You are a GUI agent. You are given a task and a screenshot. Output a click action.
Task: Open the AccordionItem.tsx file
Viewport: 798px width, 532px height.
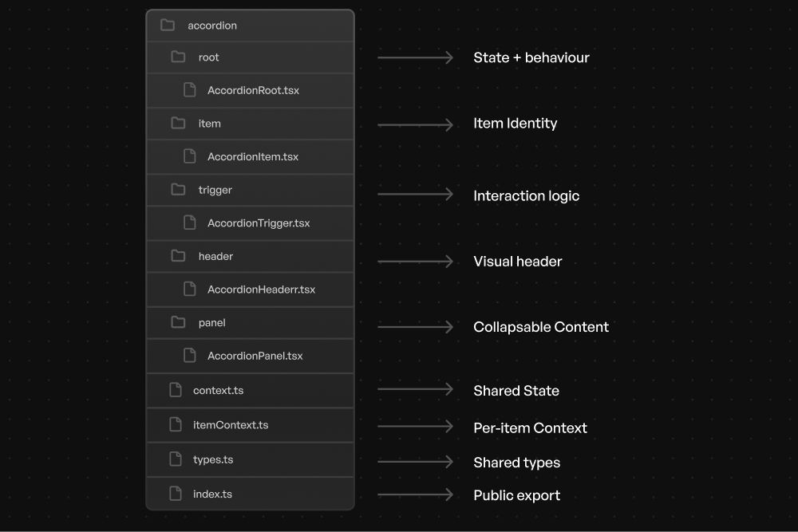pyautogui.click(x=252, y=157)
